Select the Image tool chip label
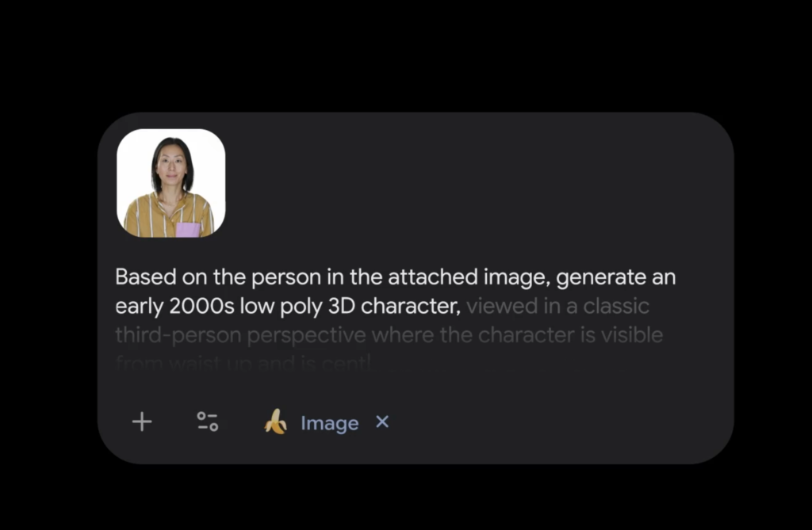 [329, 423]
